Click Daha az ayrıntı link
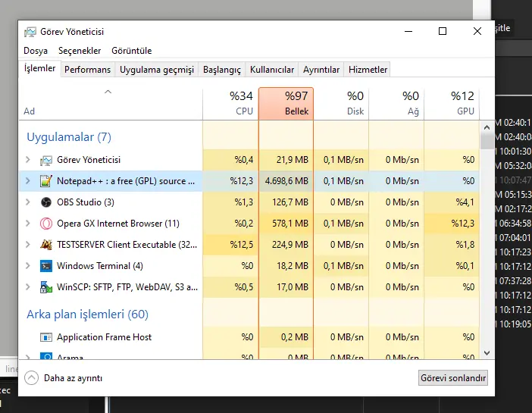 tap(73, 378)
